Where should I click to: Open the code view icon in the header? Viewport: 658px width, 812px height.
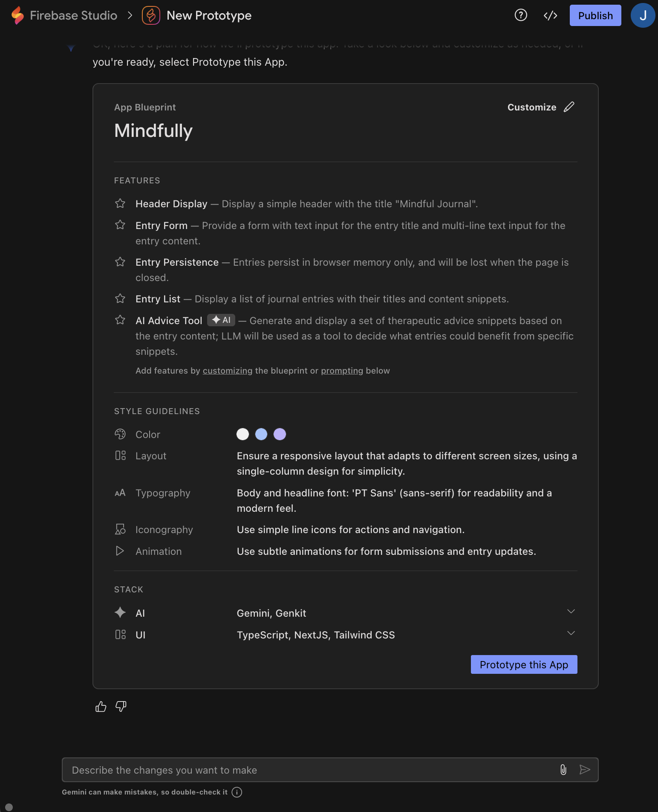550,15
